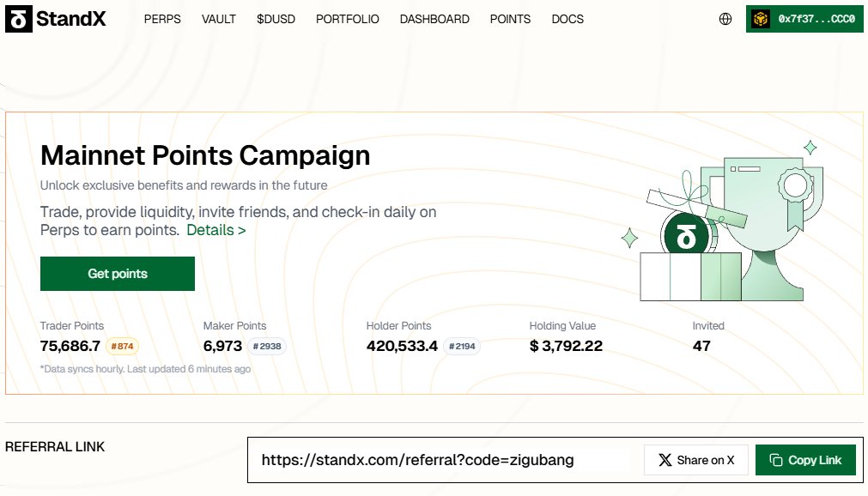The height and width of the screenshot is (496, 868).
Task: Select the DOCS link in navigation
Action: click(568, 19)
